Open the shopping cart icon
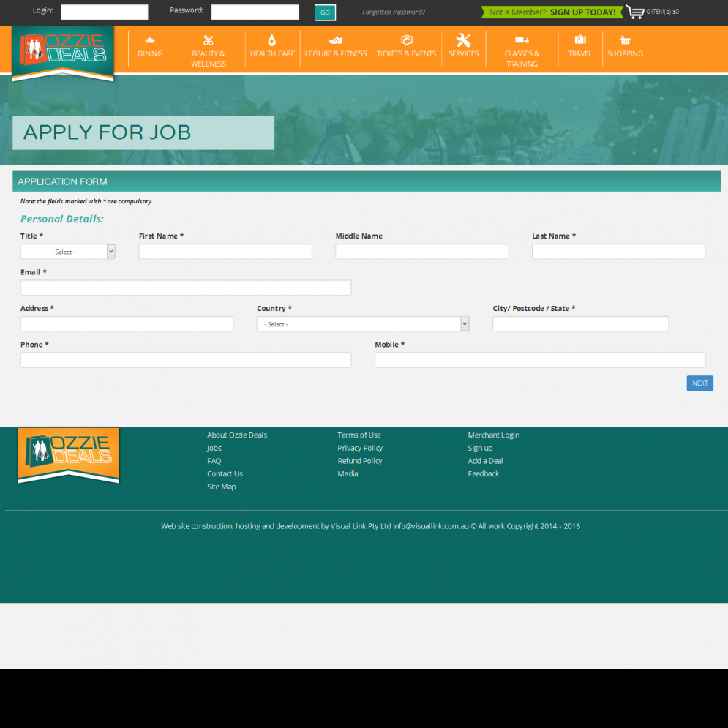The image size is (728, 728). 634,12
